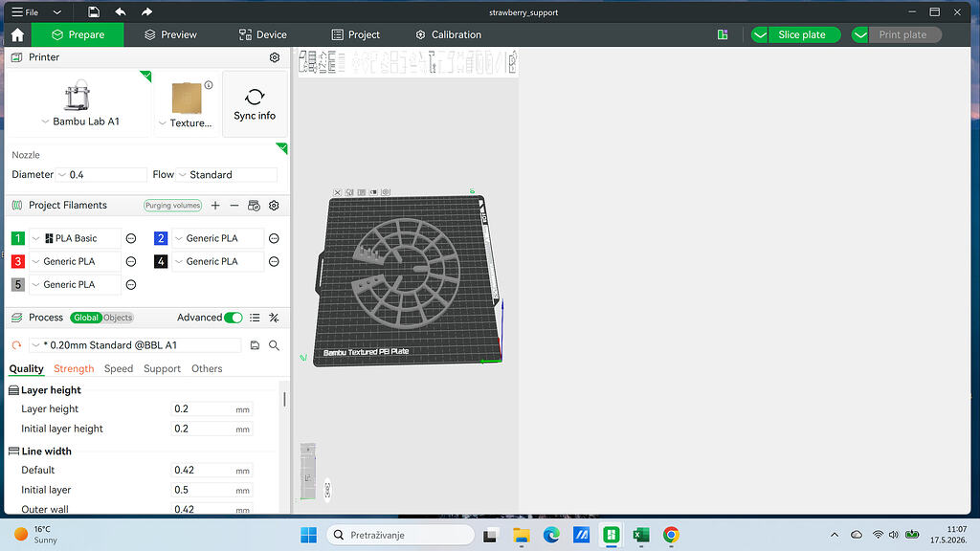Switch process to Objects mode
This screenshot has height=551, width=980.
[x=118, y=318]
